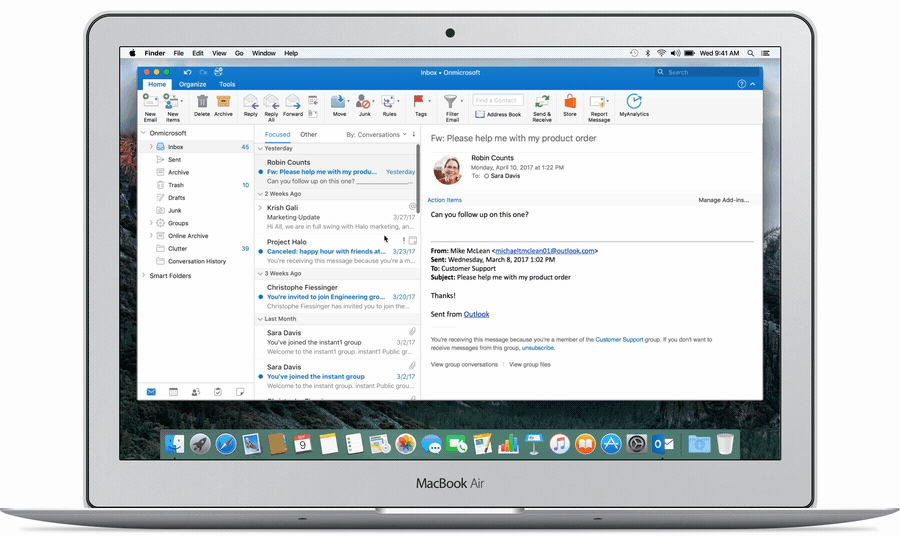This screenshot has width=900, height=536.
Task: Toggle the unread dot on Robin Counts' message
Action: point(261,172)
